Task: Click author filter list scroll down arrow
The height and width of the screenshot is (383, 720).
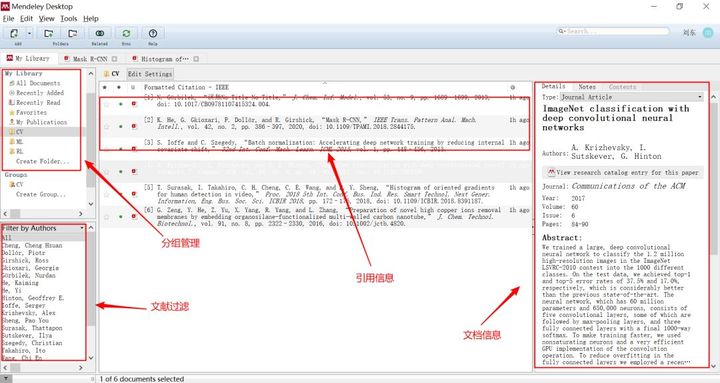Action: [90, 358]
